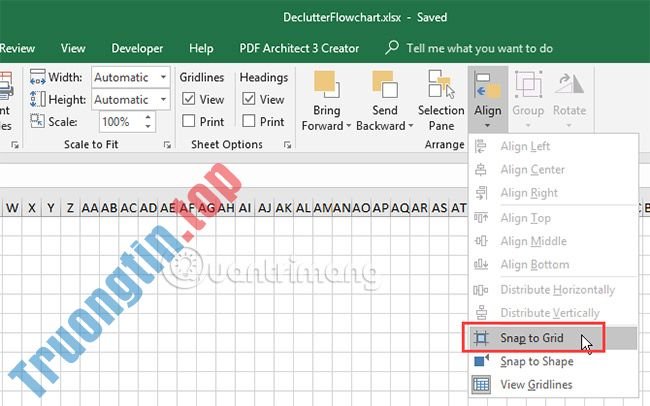Click the Bring Forward icon
650x406 pixels.
point(327,85)
